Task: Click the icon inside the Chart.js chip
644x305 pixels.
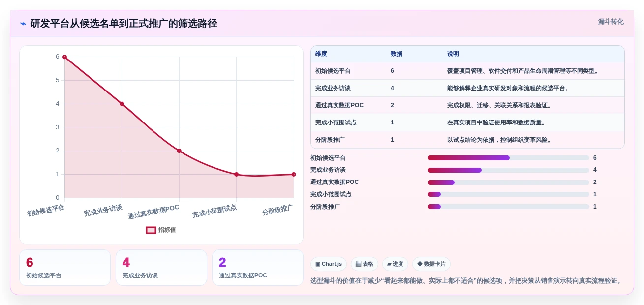Action: pos(318,264)
